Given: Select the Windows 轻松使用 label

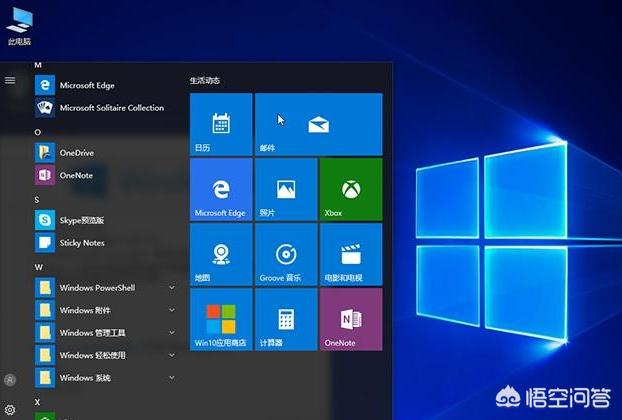Looking at the screenshot, I should pos(92,355).
